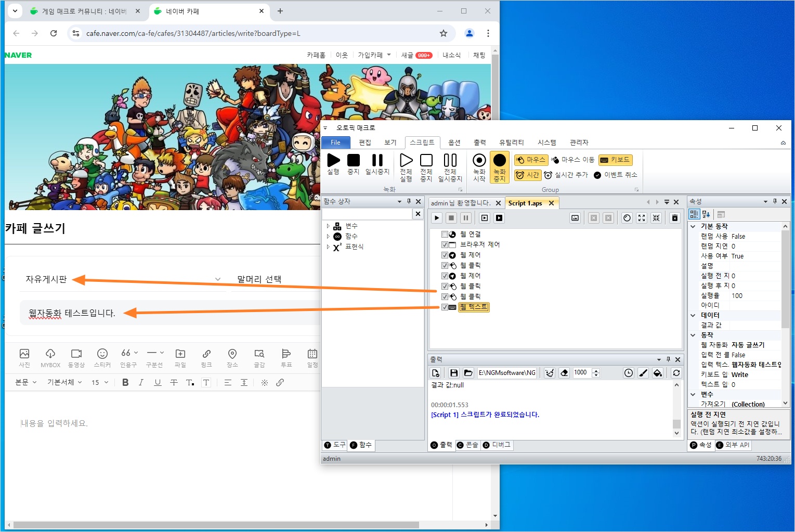The height and width of the screenshot is (532, 795).
Task: Click the 스티커 sticker editor icon
Action: pos(102,358)
